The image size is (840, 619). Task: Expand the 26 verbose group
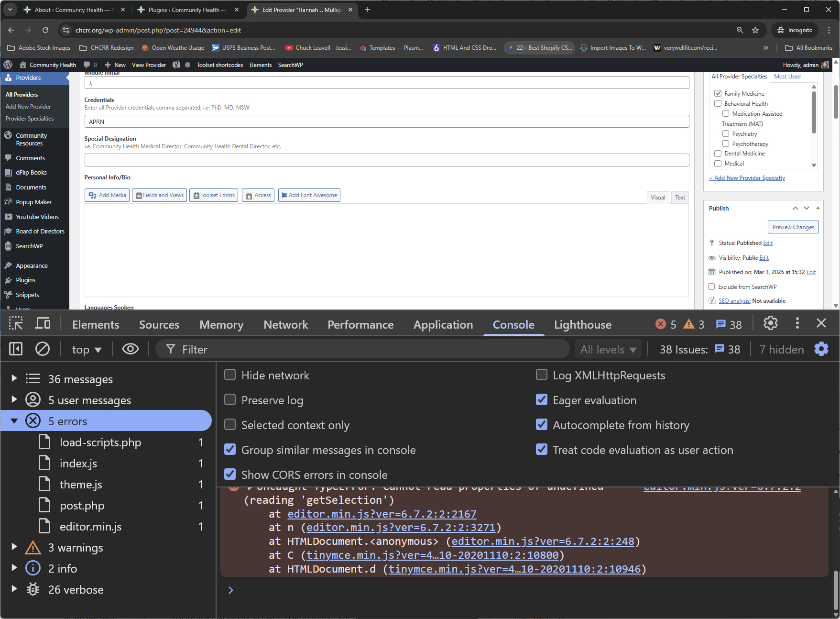[14, 589]
